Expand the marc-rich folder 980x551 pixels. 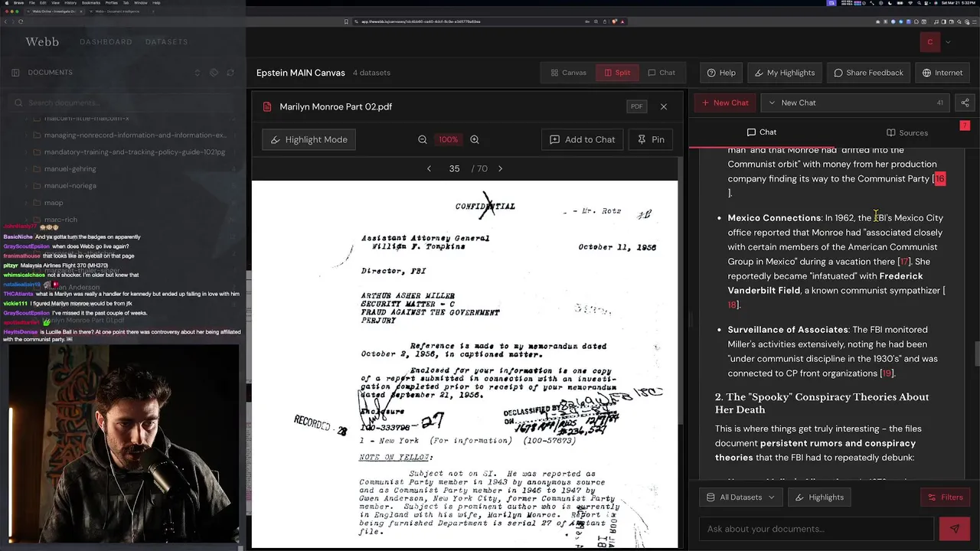26,220
